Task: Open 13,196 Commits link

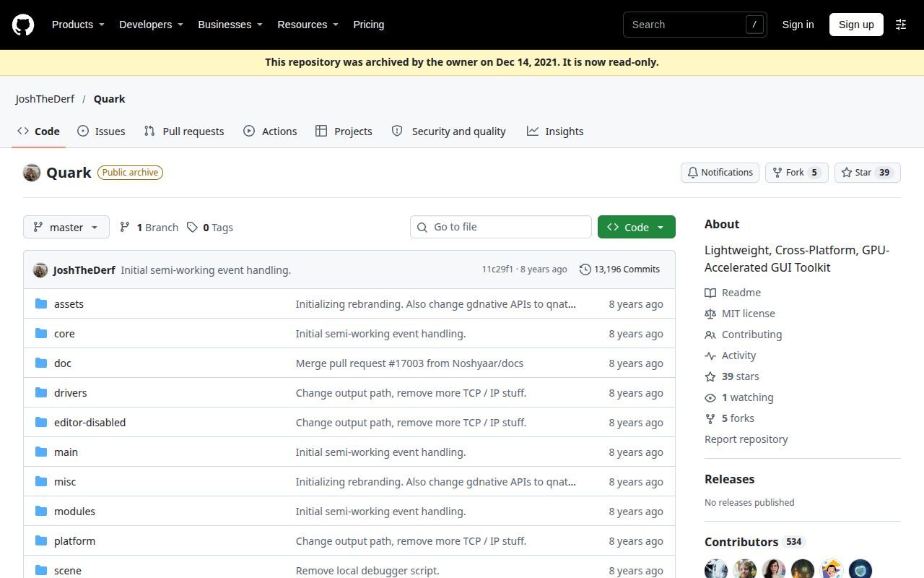Action: pos(619,269)
